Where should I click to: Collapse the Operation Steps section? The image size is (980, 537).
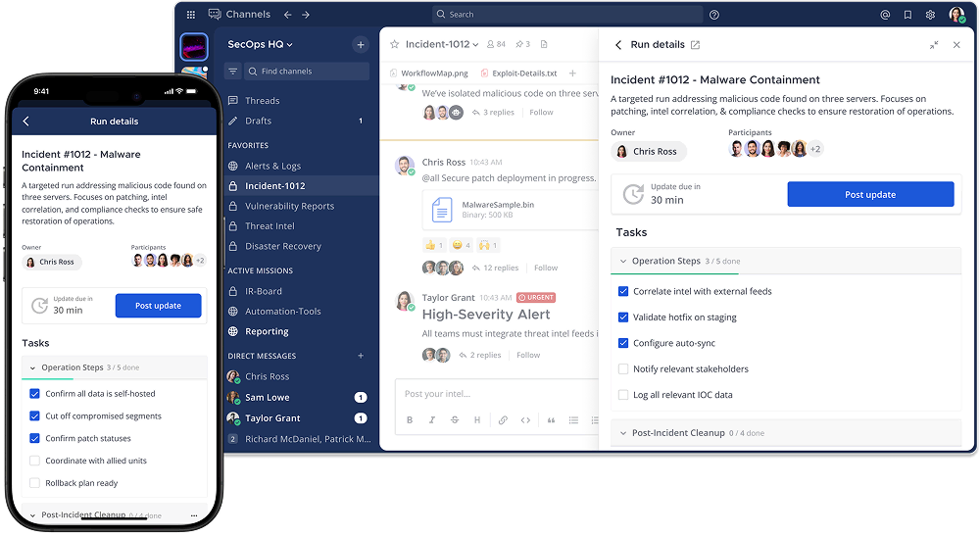click(x=623, y=262)
